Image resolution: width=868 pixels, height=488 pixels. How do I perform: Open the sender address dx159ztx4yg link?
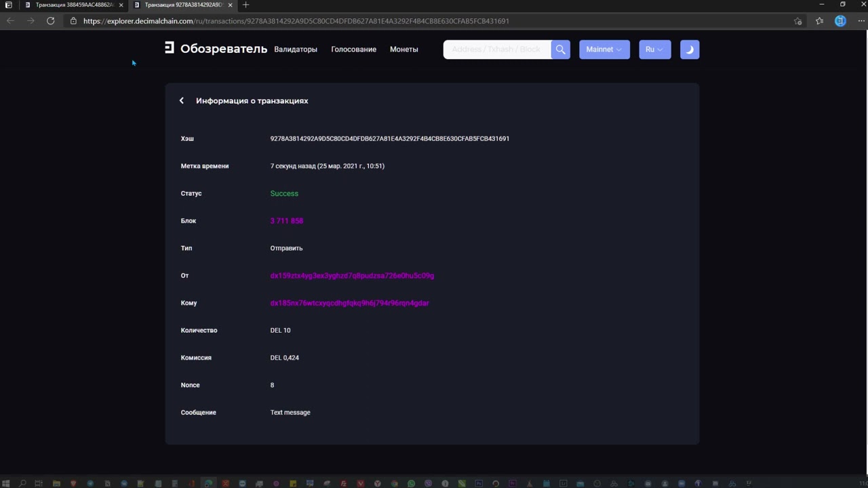click(x=352, y=276)
